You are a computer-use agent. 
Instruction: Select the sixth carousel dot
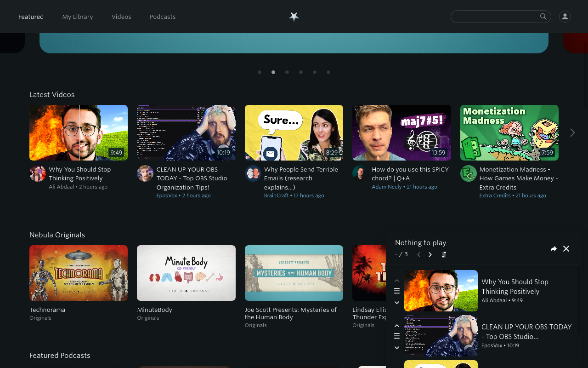pyautogui.click(x=328, y=72)
